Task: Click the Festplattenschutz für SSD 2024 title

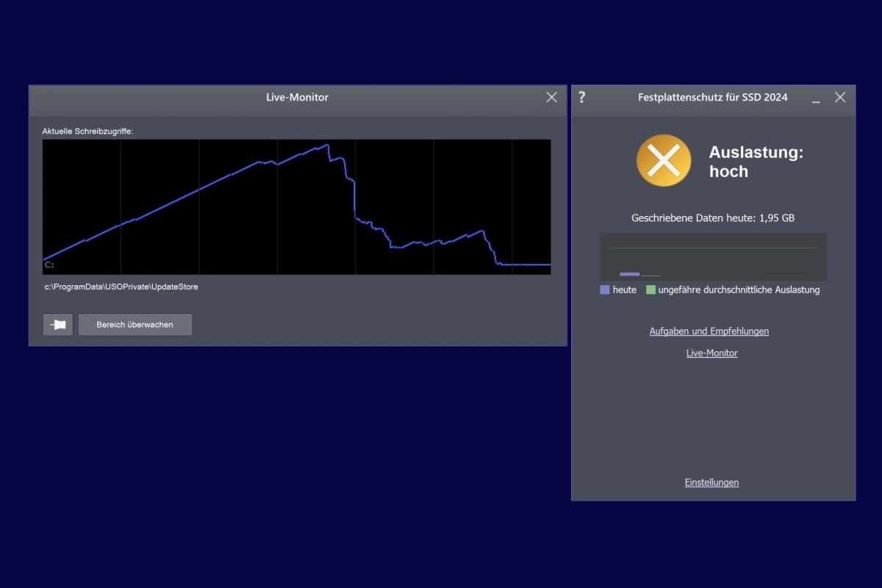Action: (712, 97)
